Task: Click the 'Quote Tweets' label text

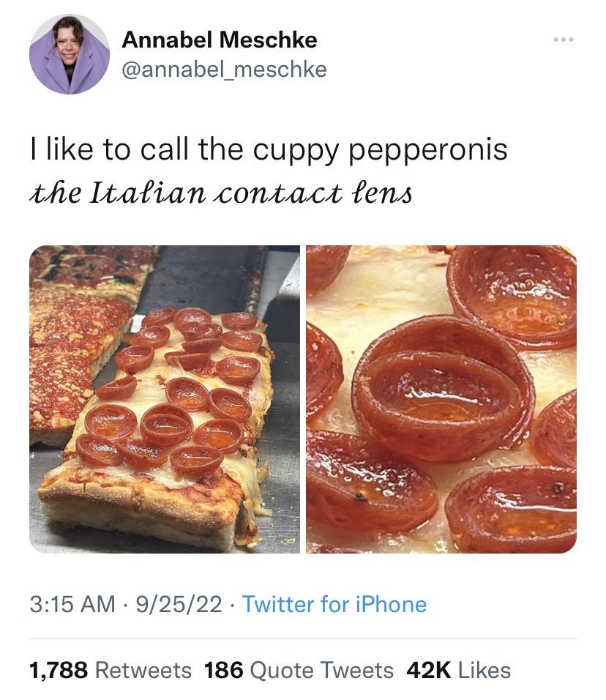Action: pos(321,669)
